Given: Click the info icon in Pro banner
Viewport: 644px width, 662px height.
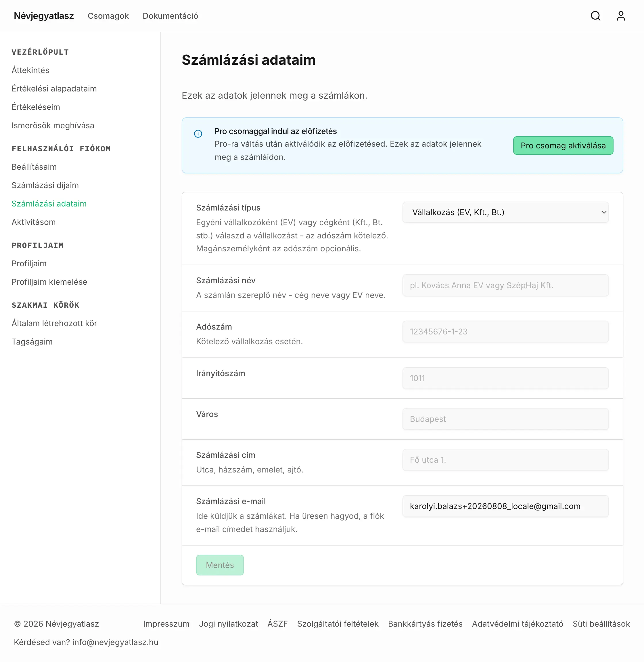Looking at the screenshot, I should click(x=198, y=134).
